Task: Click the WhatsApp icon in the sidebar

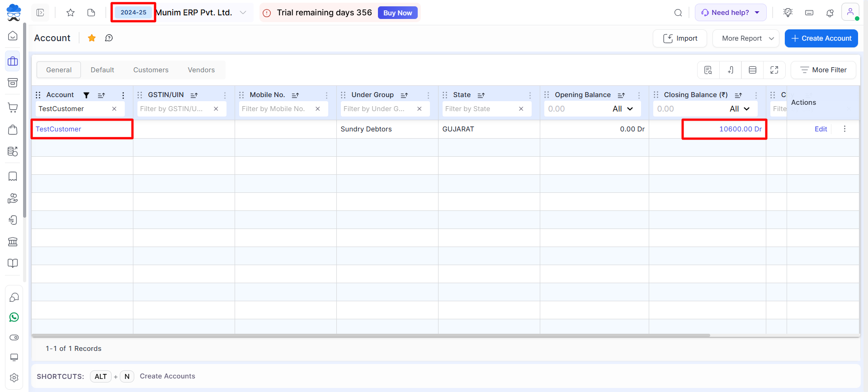Action: (14, 317)
